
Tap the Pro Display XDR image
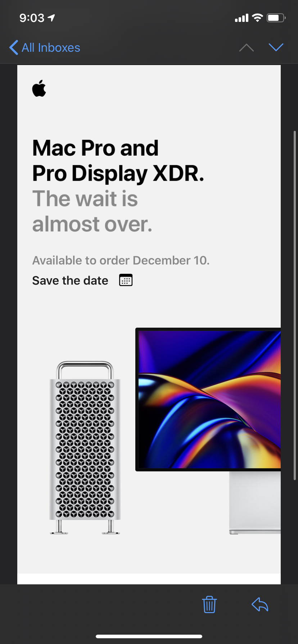point(208,431)
